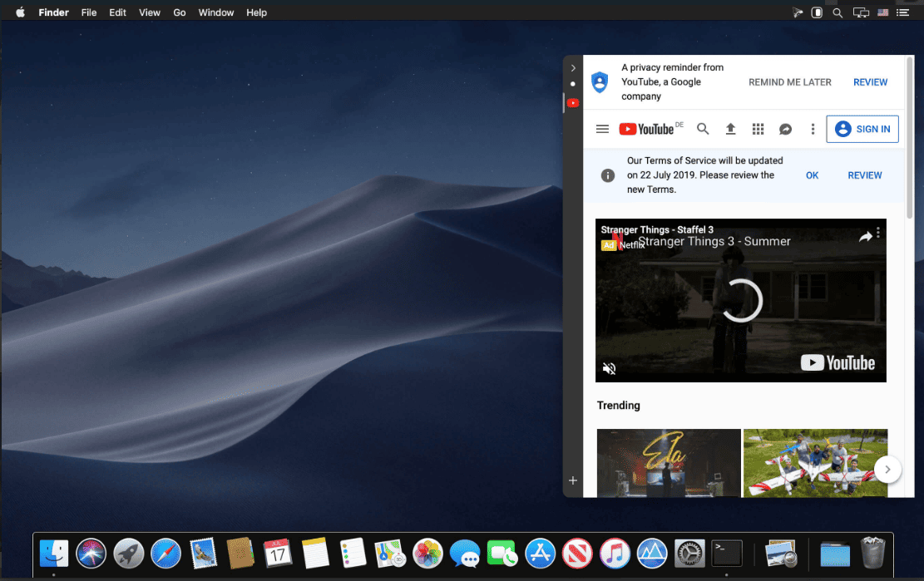The image size is (924, 581).
Task: Open the Stranger Things - Staffel 3 title
Action: click(657, 229)
